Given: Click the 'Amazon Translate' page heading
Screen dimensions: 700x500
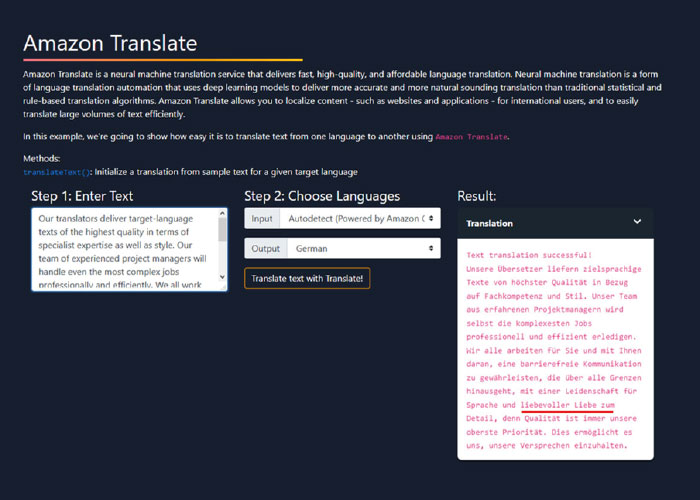Looking at the screenshot, I should point(110,43).
